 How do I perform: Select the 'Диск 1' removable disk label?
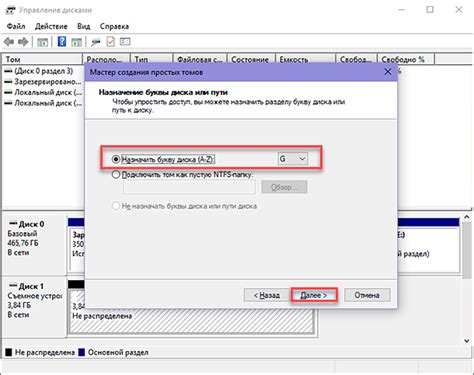(x=31, y=286)
